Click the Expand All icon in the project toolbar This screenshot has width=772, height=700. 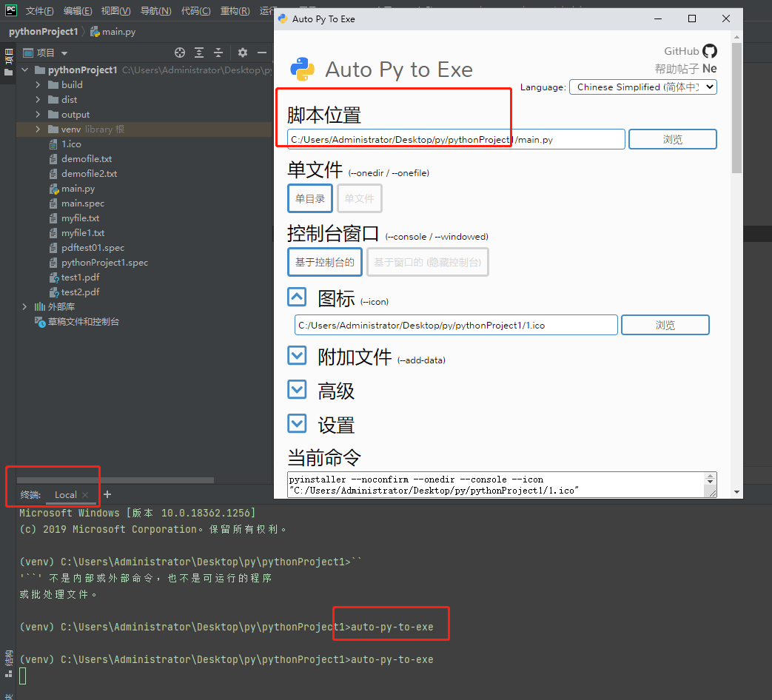(x=199, y=53)
